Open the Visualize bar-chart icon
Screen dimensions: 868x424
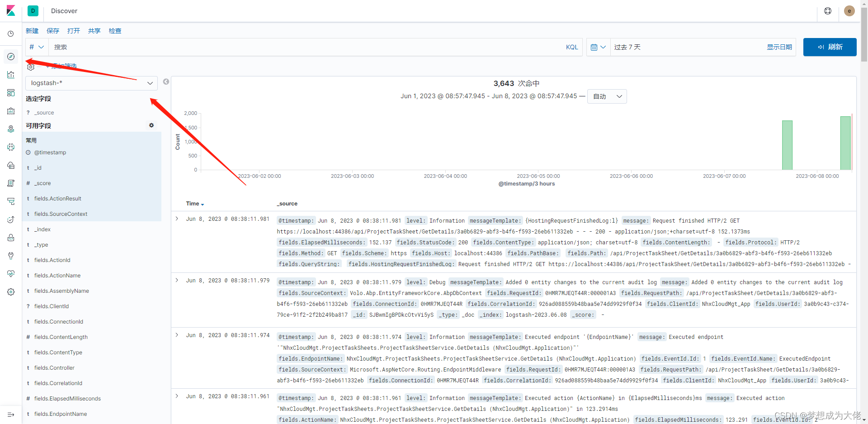(x=11, y=75)
